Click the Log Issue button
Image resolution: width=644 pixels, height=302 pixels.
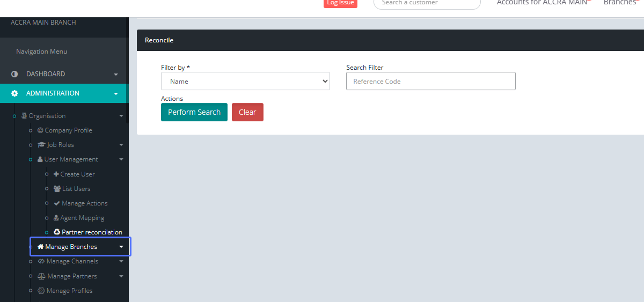click(x=340, y=3)
